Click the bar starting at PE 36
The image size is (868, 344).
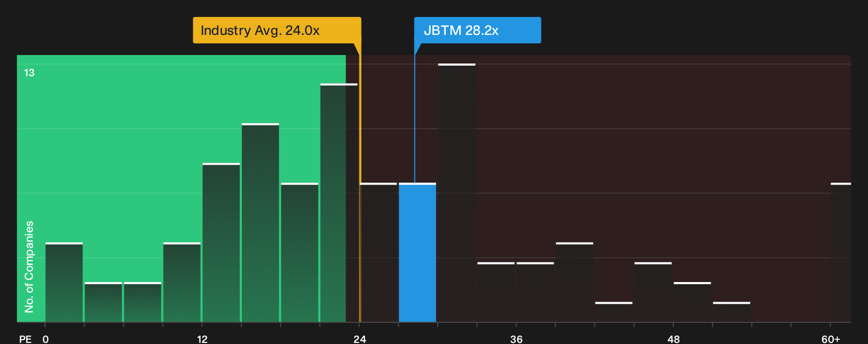(x=535, y=292)
